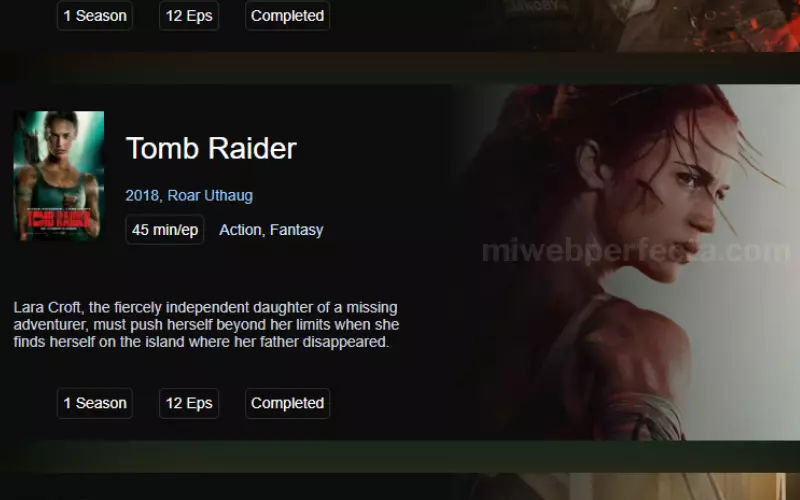Select the Fantasy genre label

(296, 230)
